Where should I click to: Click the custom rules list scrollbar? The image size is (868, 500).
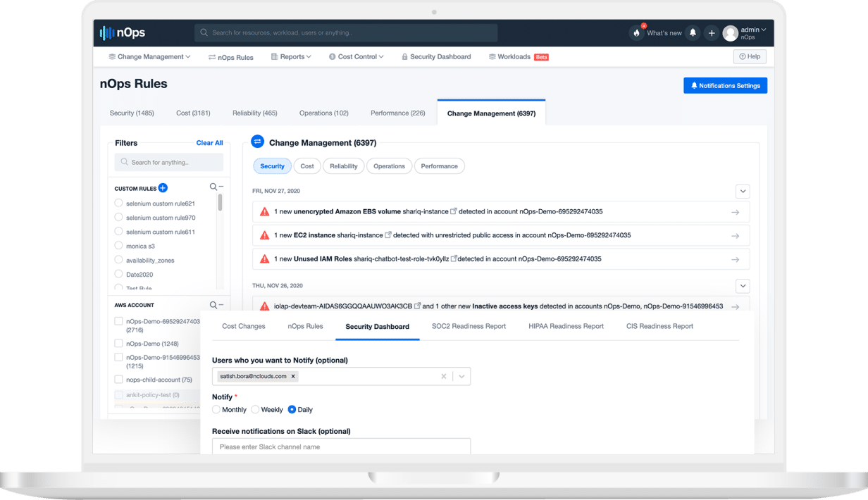(x=220, y=202)
